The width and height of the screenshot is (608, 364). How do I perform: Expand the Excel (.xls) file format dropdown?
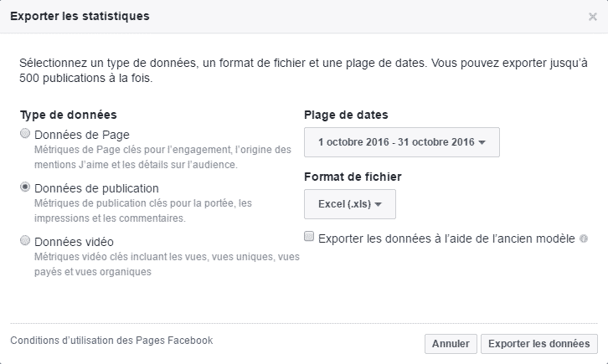pyautogui.click(x=350, y=204)
